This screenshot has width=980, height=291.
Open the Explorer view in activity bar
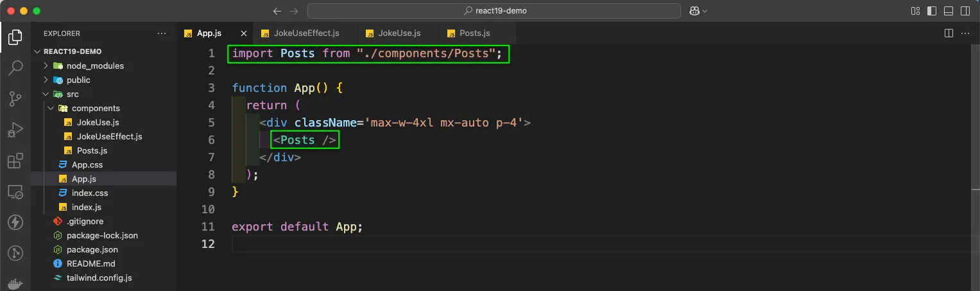[x=15, y=37]
